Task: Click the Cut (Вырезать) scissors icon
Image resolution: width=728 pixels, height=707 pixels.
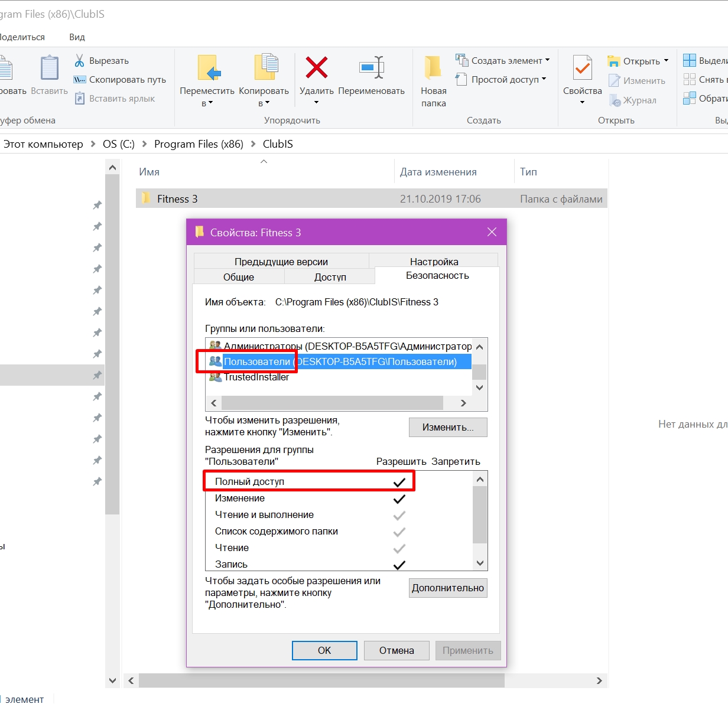Action: point(79,61)
